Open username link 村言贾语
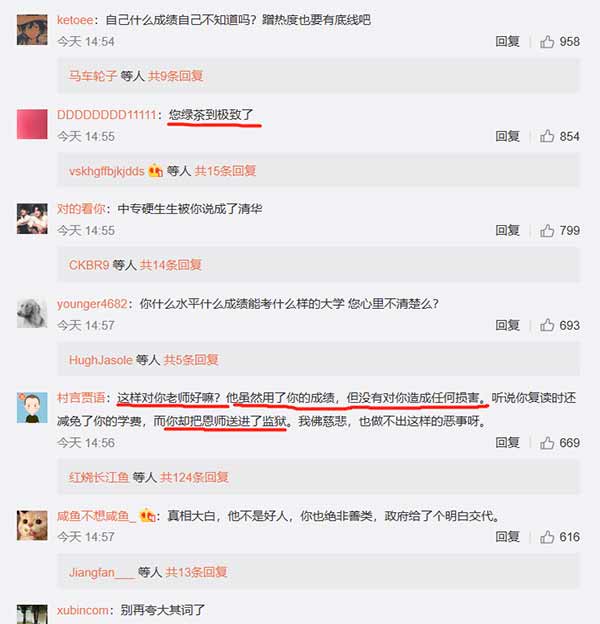Viewport: 600px width, 624px height. pyautogui.click(x=81, y=398)
